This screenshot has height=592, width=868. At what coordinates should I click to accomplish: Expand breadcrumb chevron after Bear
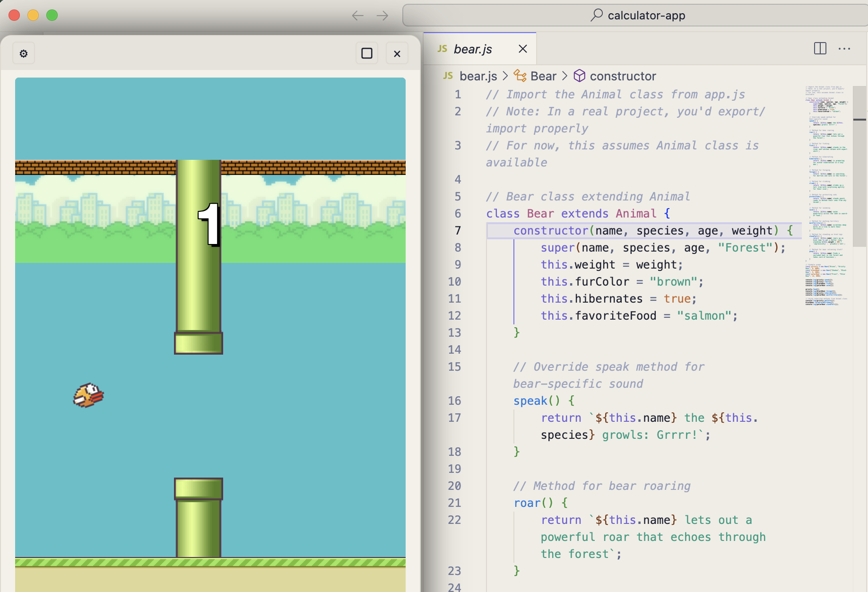tap(565, 76)
